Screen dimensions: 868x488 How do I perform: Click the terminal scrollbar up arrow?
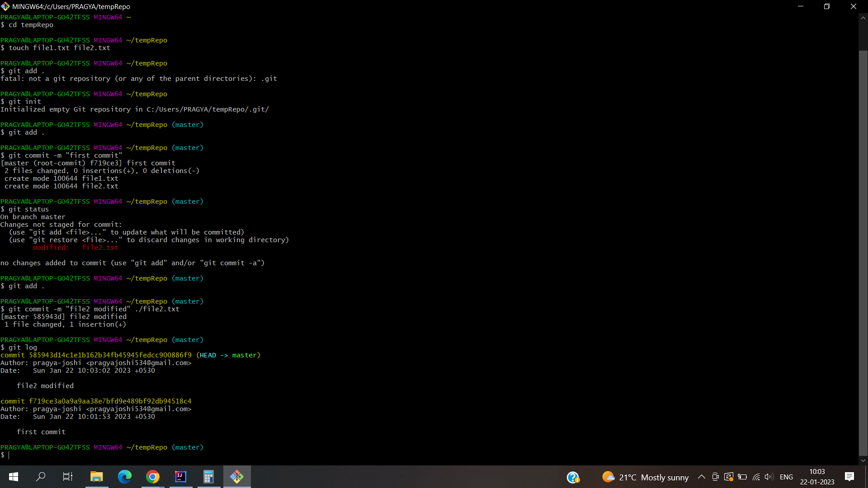[863, 18]
